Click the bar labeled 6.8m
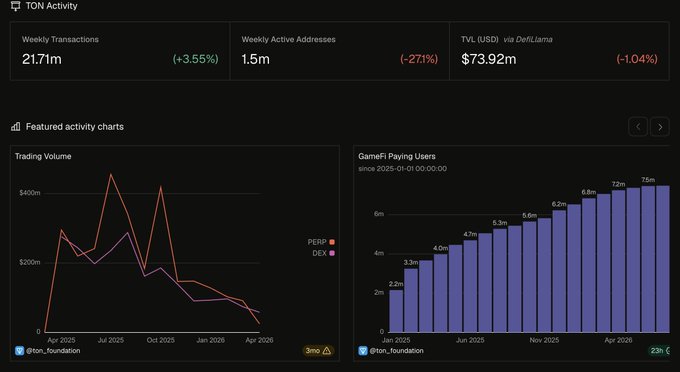The width and height of the screenshot is (680, 372). coord(588,265)
